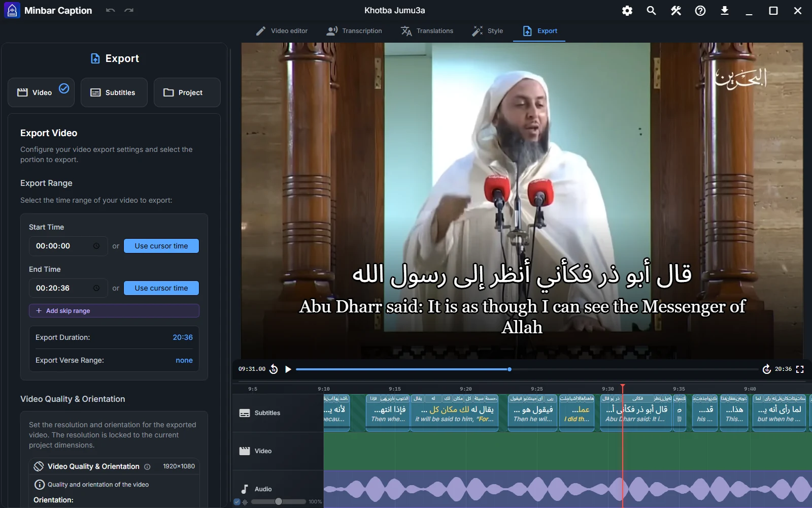Use cursor time for End Time
This screenshot has height=508, width=812.
(x=161, y=288)
